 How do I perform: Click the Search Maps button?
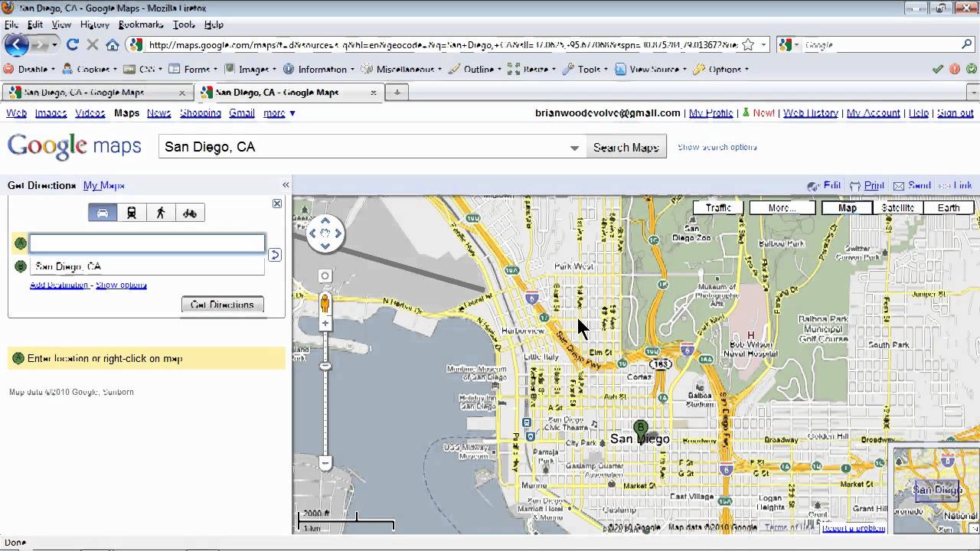click(626, 147)
